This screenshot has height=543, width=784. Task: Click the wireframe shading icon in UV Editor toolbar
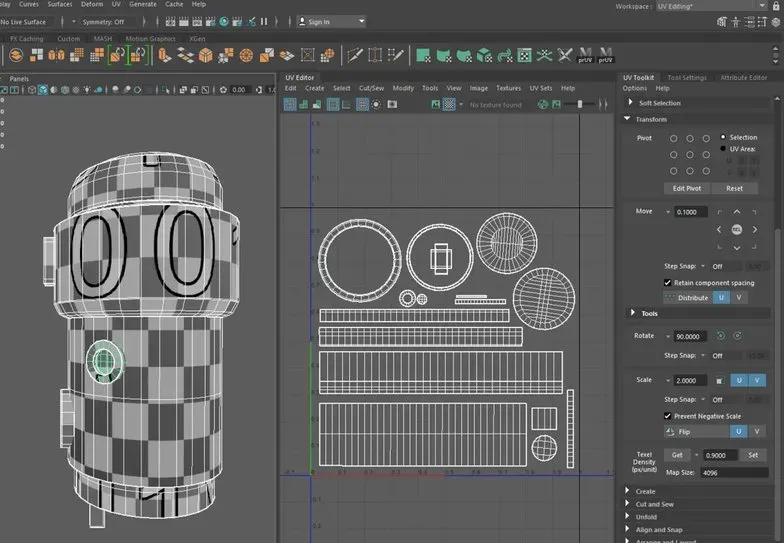[x=290, y=104]
